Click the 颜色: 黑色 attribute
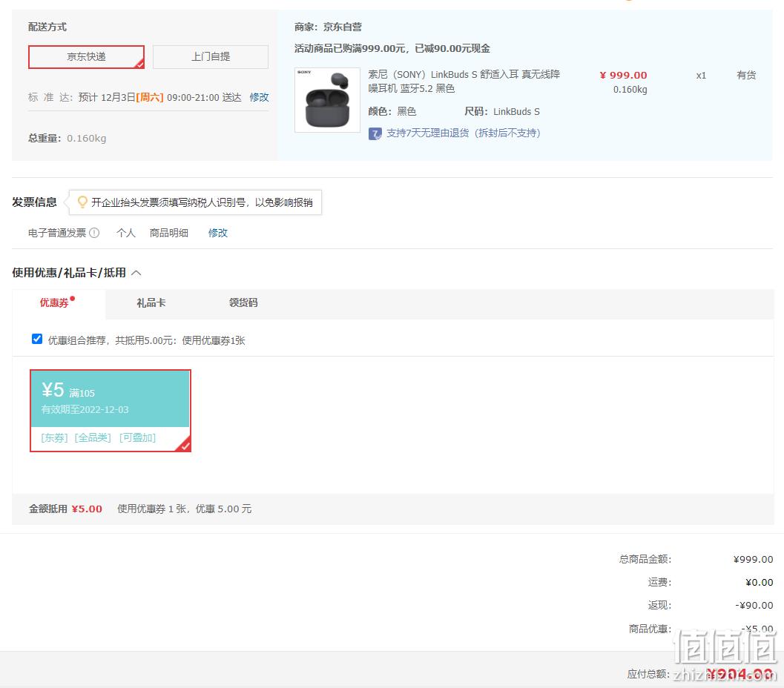The width and height of the screenshot is (784, 688). tap(392, 111)
